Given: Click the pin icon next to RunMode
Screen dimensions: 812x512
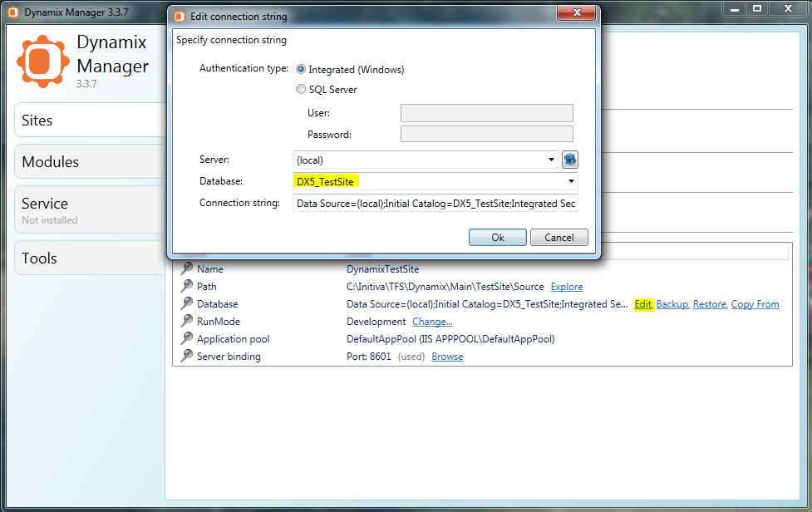Looking at the screenshot, I should (187, 322).
